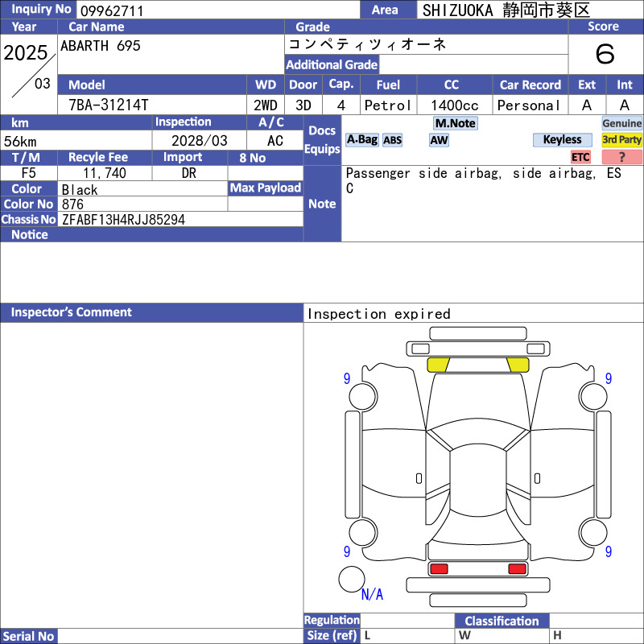Viewport: 644px width, 644px height.
Task: Click the Genuine badge
Action: pos(621,123)
